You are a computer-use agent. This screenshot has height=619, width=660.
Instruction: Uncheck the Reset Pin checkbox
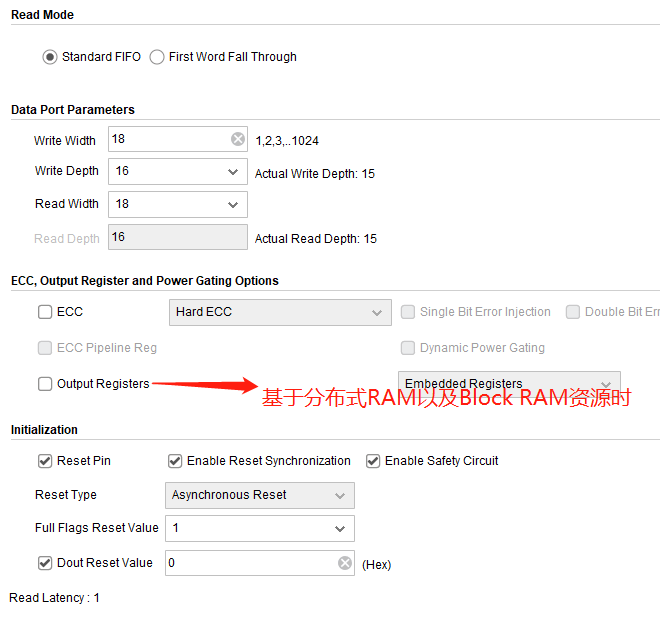pos(45,461)
